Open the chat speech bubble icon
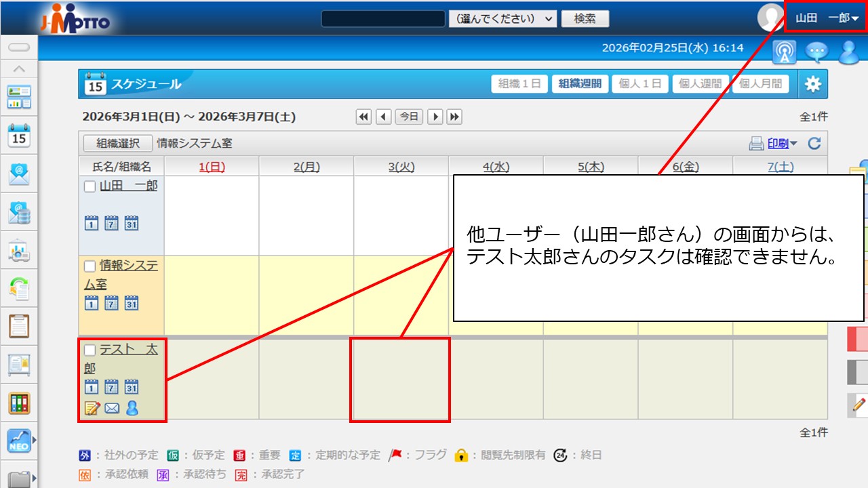Image resolution: width=868 pixels, height=488 pixels. (x=817, y=52)
